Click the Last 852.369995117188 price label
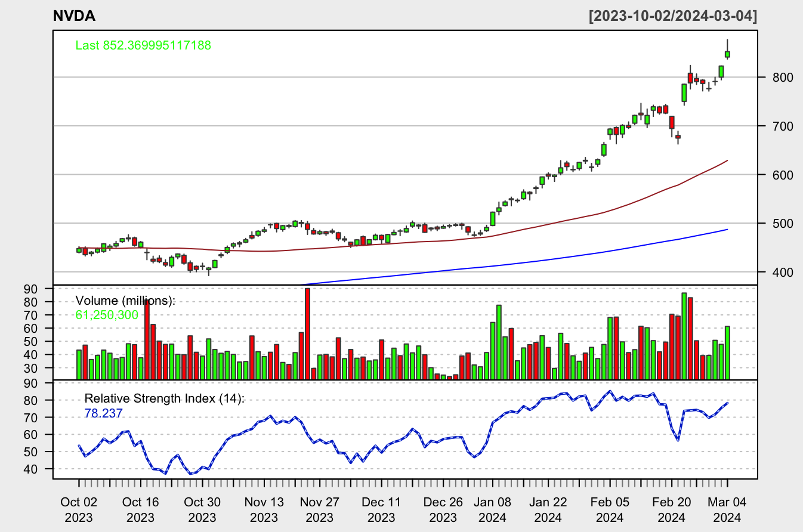Screen dimensions: 803x532 pyautogui.click(x=143, y=45)
